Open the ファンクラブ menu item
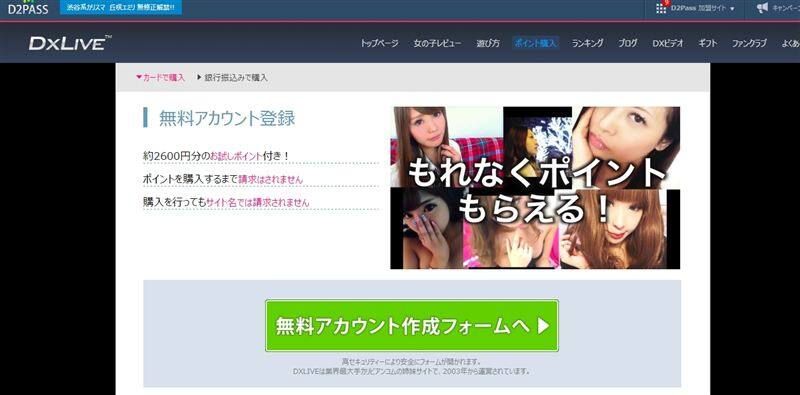 pyautogui.click(x=749, y=43)
